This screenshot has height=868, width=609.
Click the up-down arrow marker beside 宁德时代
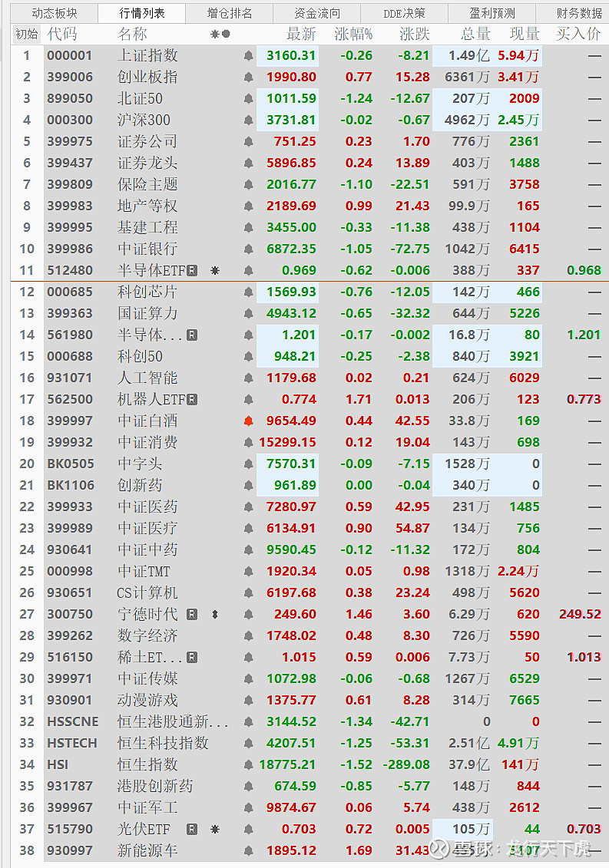pos(215,614)
